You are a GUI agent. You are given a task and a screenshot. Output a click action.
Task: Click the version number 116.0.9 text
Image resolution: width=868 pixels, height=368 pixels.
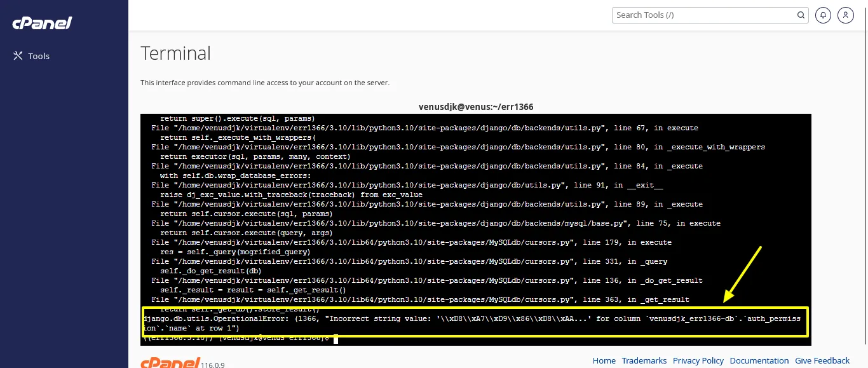(x=213, y=365)
